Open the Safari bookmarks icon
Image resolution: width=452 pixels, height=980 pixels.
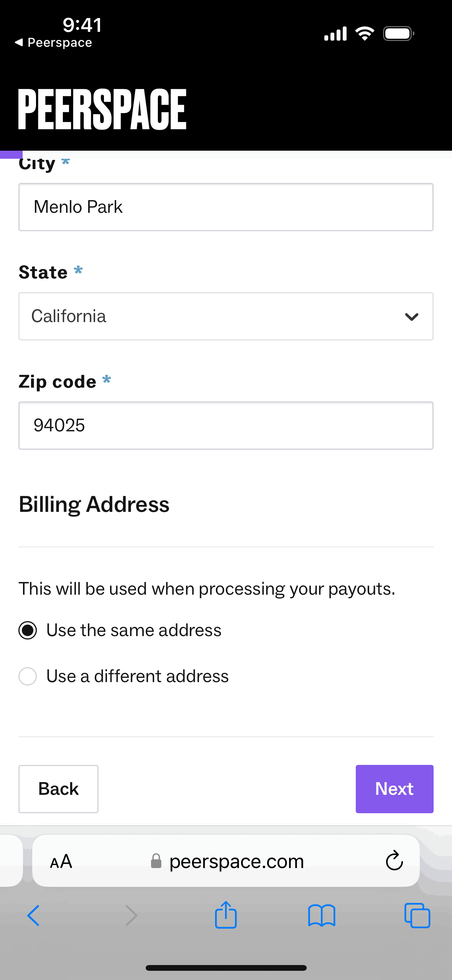click(322, 916)
